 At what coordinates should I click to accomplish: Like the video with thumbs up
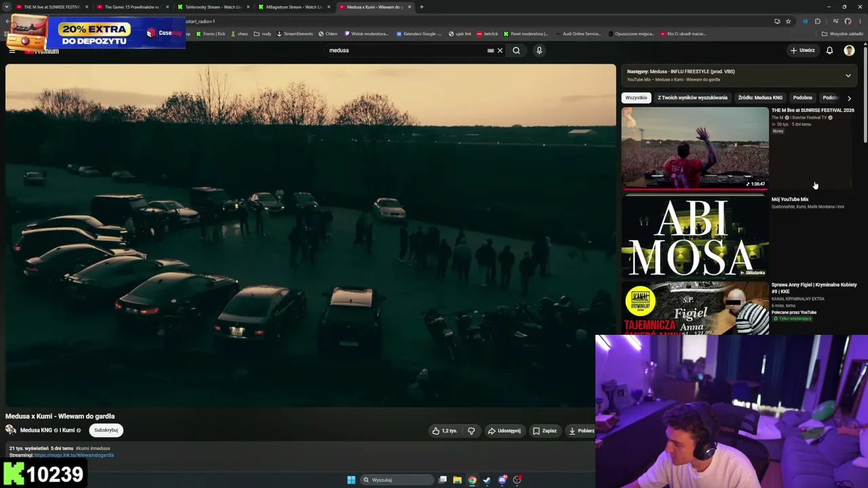pos(444,430)
